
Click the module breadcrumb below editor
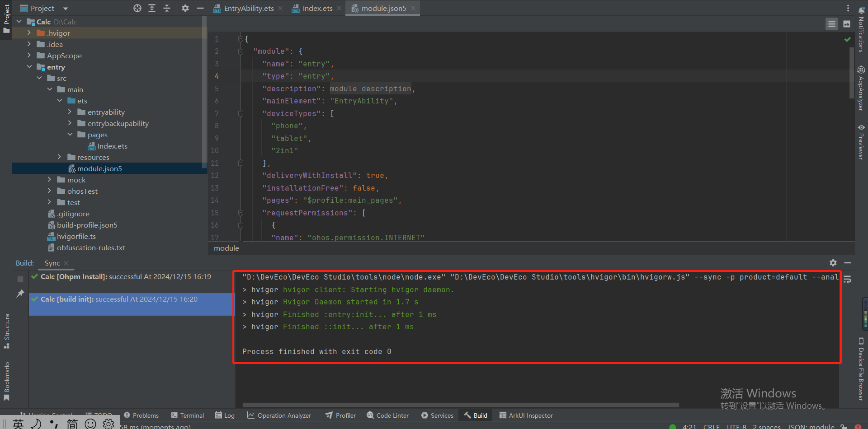[x=226, y=248]
